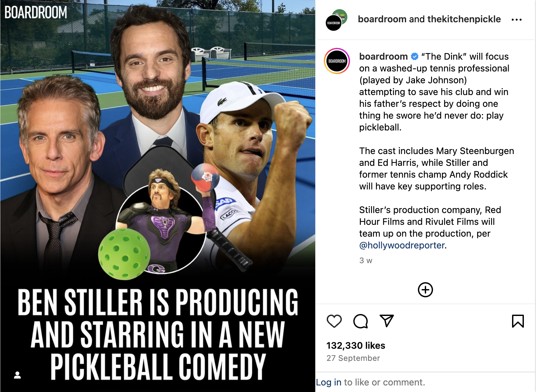Open the boardroom story ring avatar

(x=337, y=61)
